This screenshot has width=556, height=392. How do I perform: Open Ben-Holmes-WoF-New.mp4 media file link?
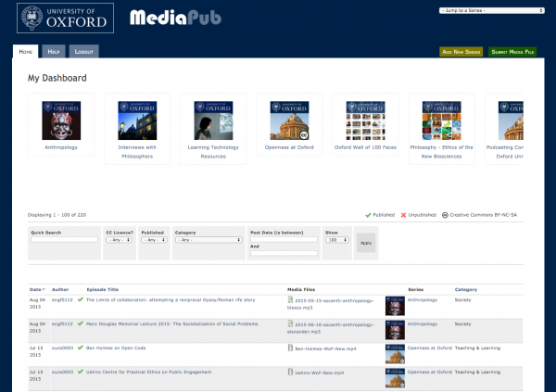[325, 348]
